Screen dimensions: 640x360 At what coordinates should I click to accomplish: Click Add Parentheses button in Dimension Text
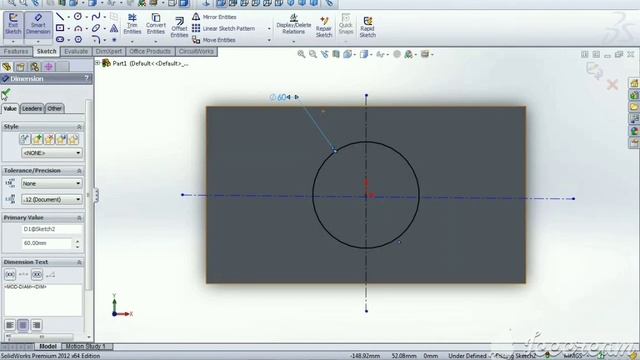pyautogui.click(x=10, y=275)
